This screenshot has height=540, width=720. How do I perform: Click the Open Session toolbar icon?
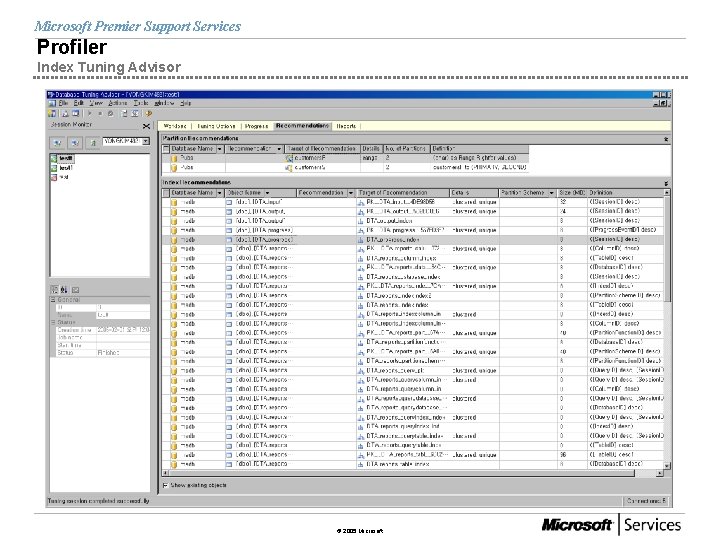[65, 113]
